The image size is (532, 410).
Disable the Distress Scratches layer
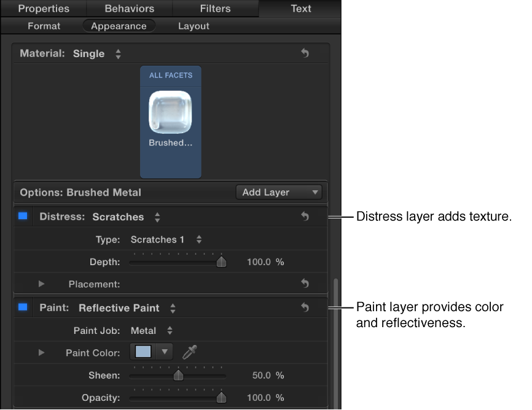23,217
